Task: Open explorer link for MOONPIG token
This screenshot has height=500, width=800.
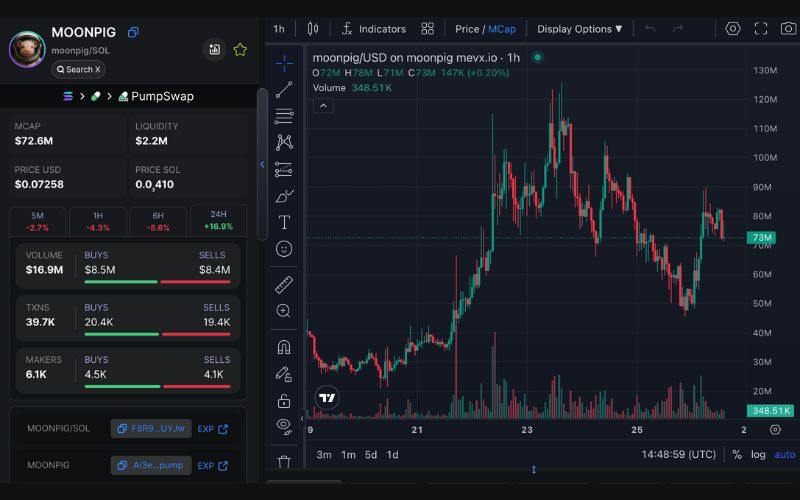Action: [213, 466]
